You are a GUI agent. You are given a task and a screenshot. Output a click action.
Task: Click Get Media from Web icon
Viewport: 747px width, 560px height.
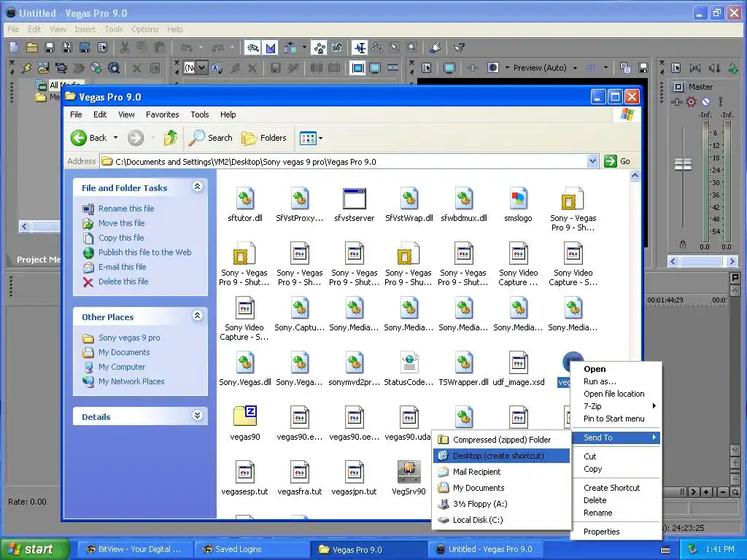[114, 68]
